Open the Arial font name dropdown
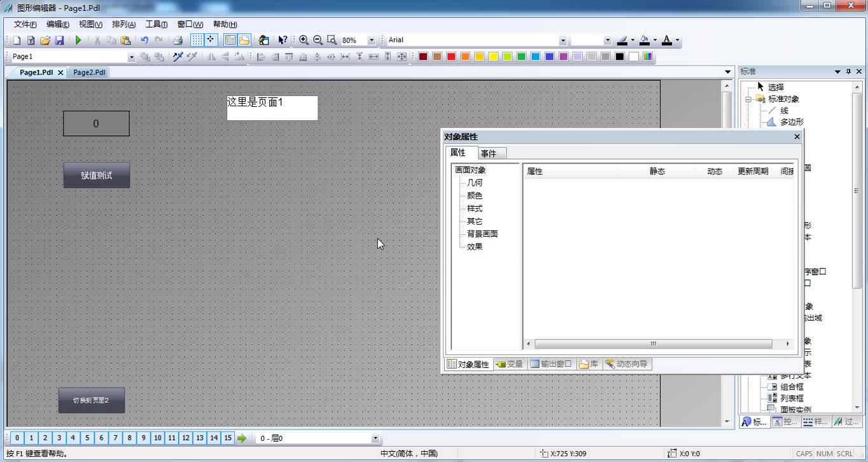 [563, 40]
